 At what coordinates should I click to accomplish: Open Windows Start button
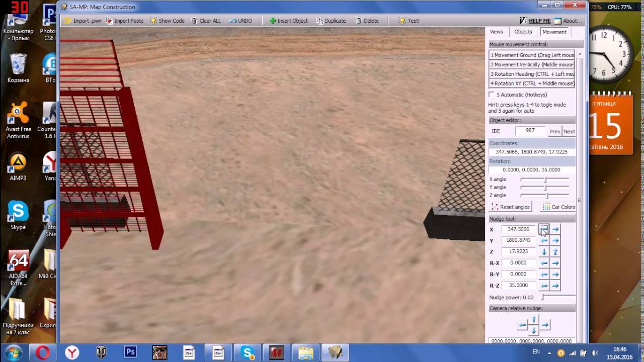click(14, 352)
